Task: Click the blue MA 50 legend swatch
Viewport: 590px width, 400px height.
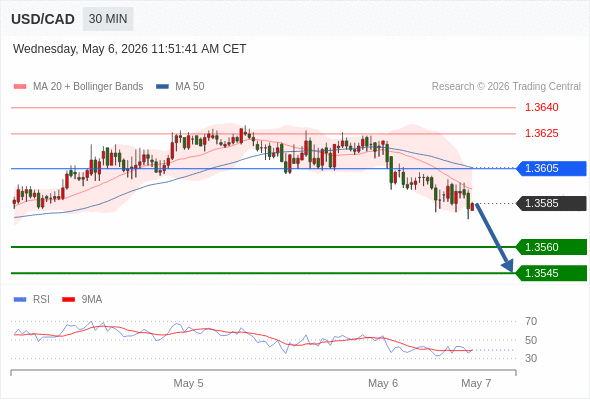Action: (162, 87)
